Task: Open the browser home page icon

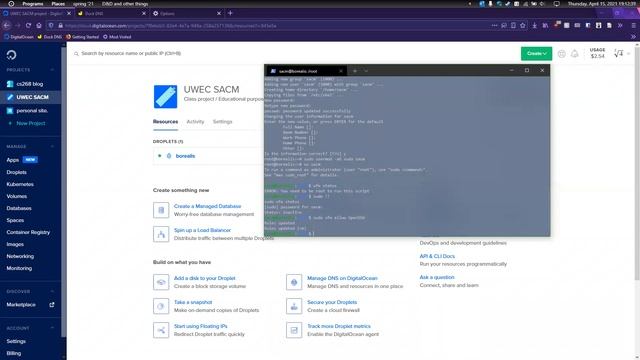Action: coord(39,25)
